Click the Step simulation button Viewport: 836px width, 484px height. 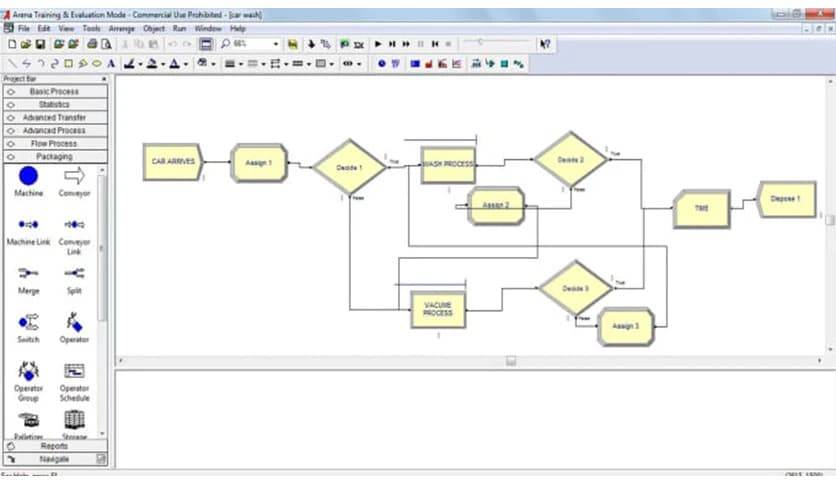392,44
